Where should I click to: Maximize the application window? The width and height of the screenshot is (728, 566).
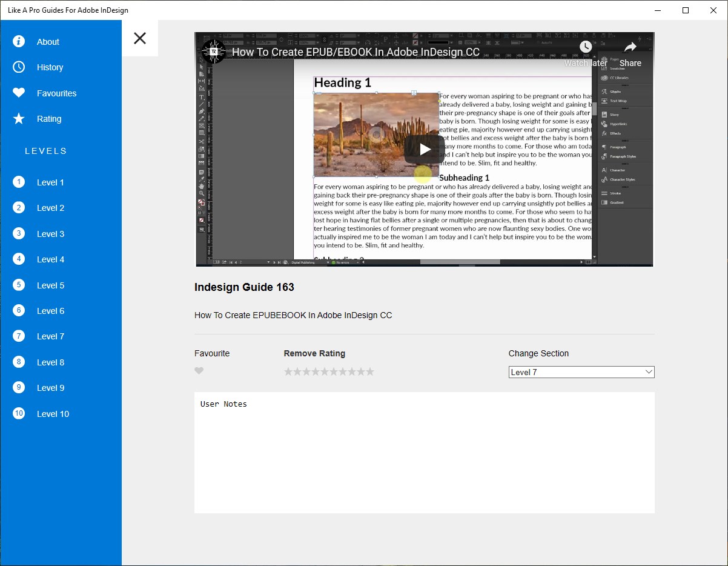click(686, 10)
